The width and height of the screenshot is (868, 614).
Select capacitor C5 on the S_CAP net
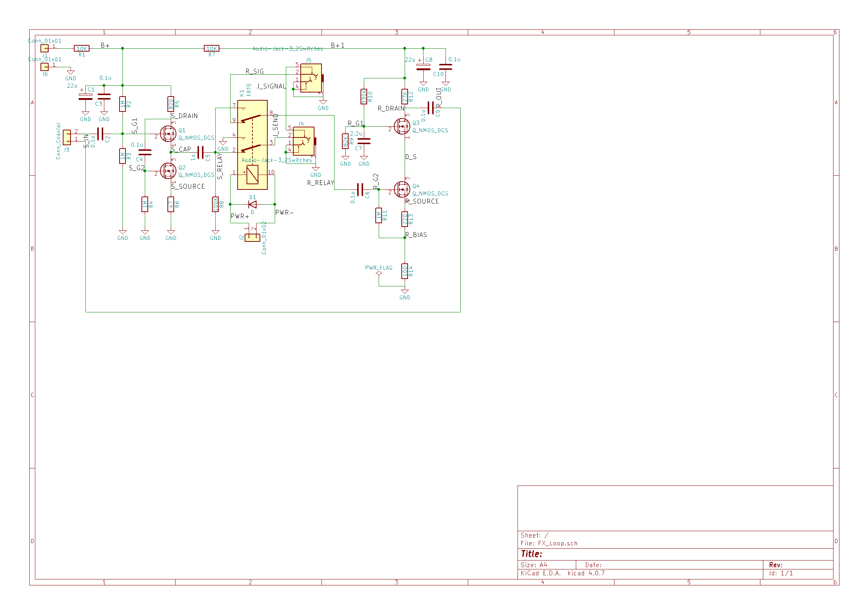[x=201, y=152]
